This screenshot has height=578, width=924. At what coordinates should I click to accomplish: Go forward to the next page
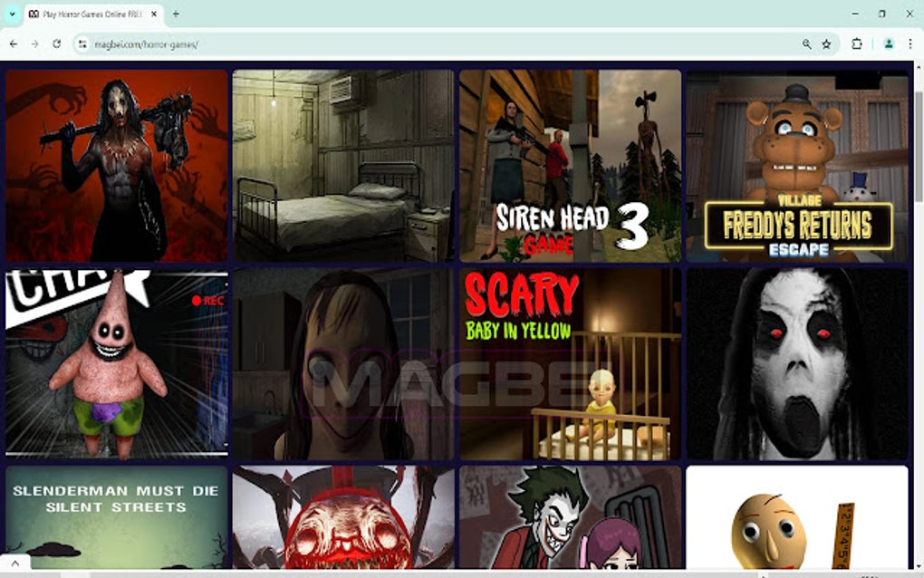[35, 44]
